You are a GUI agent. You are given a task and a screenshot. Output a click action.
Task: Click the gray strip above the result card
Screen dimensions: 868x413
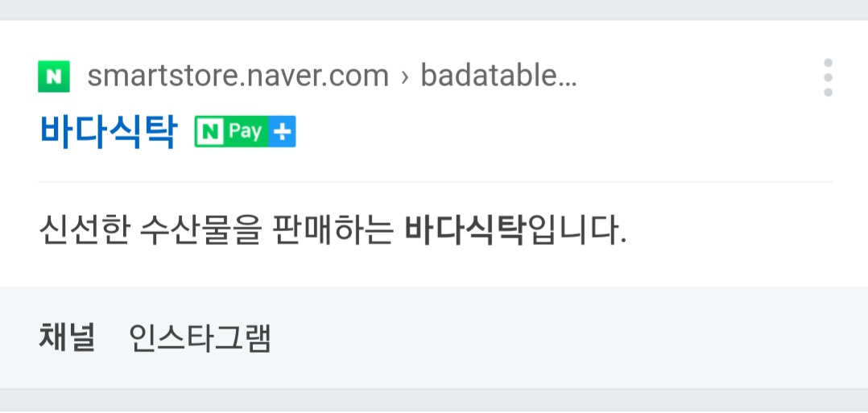tap(434, 10)
